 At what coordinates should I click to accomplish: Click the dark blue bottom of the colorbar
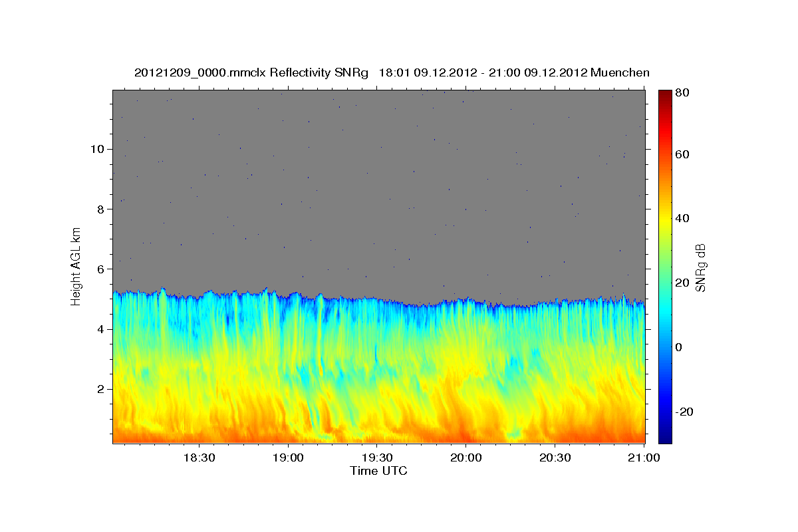pos(665,436)
